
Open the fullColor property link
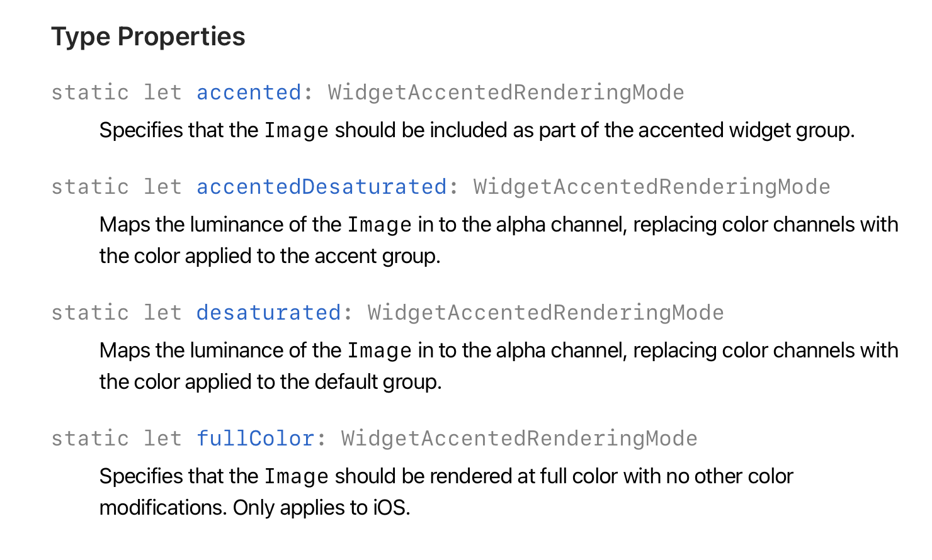pyautogui.click(x=255, y=439)
